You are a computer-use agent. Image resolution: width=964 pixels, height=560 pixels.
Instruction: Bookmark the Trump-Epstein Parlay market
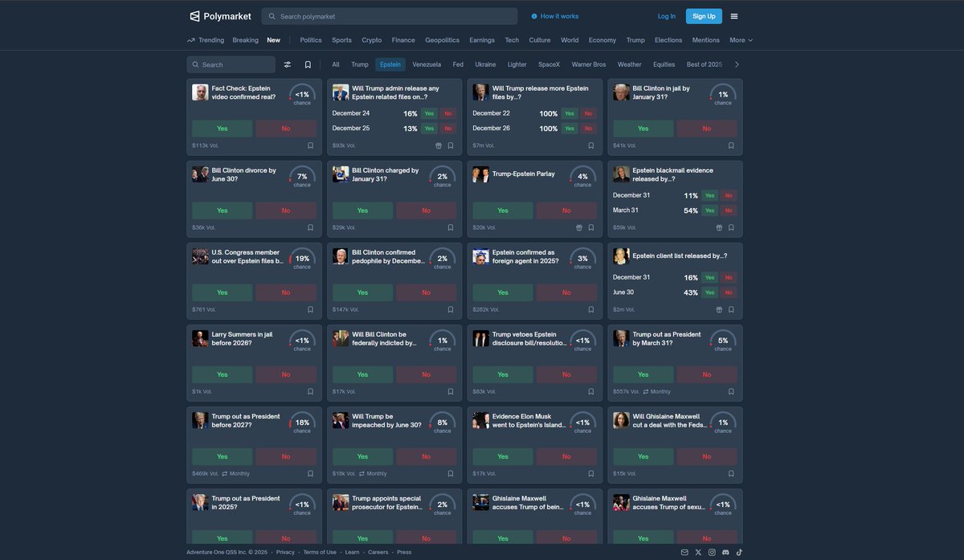tap(591, 227)
